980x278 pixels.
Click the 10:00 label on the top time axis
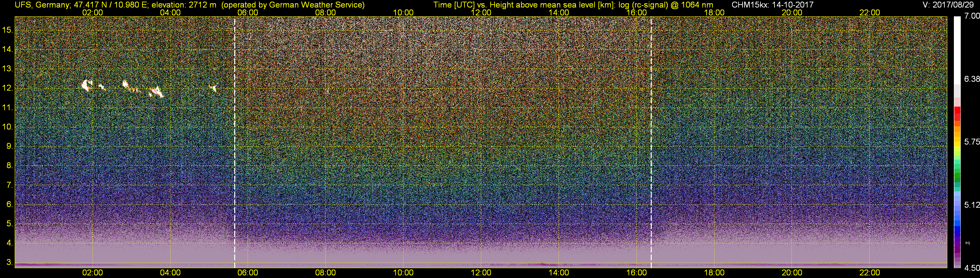[403, 12]
